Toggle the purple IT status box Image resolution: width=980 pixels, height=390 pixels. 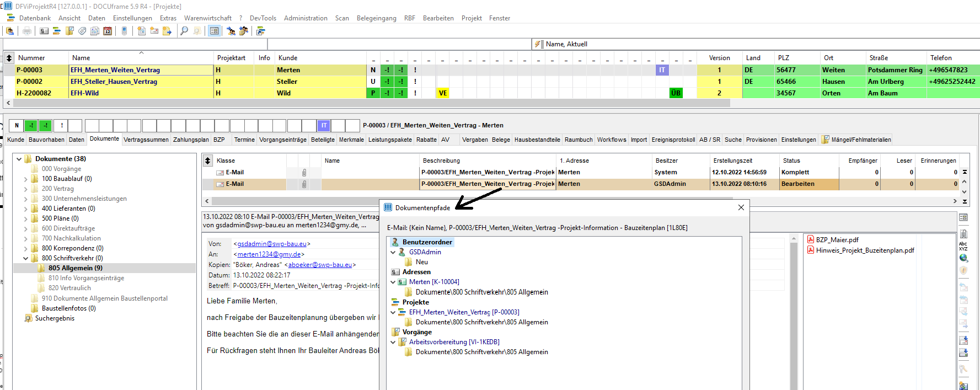pyautogui.click(x=324, y=126)
